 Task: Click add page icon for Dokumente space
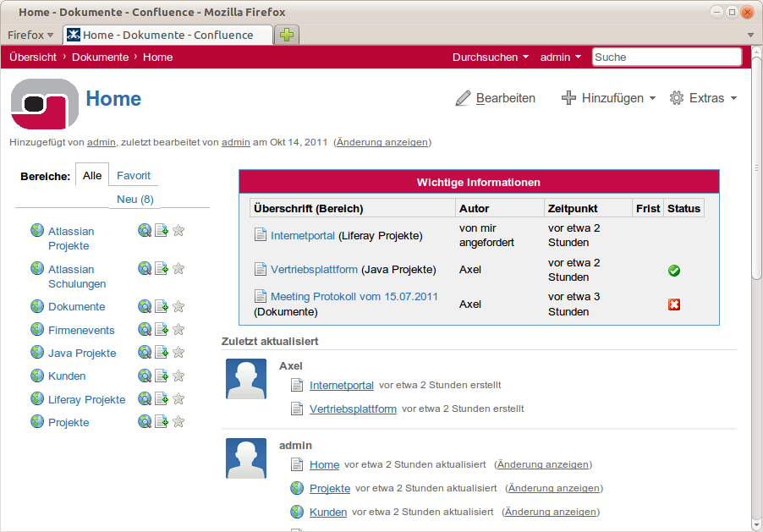click(162, 306)
